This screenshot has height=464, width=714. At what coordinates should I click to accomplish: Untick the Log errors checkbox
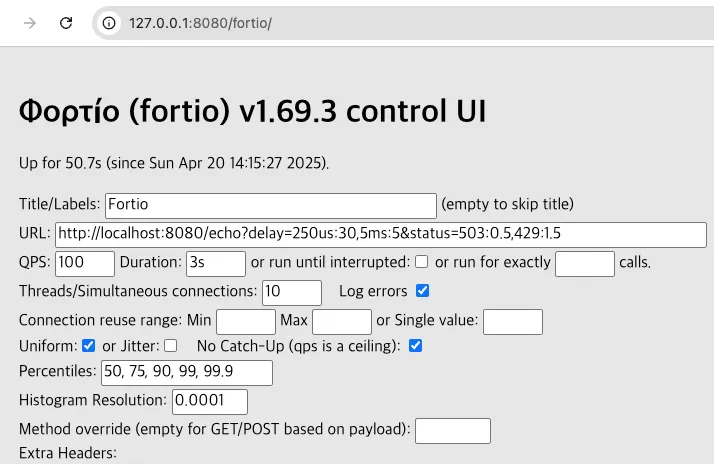tap(423, 291)
